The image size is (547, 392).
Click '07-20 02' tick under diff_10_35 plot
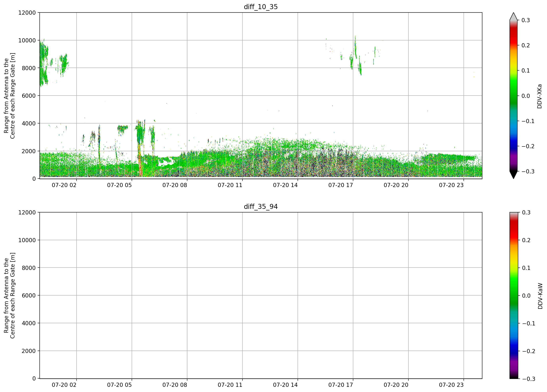click(x=64, y=185)
